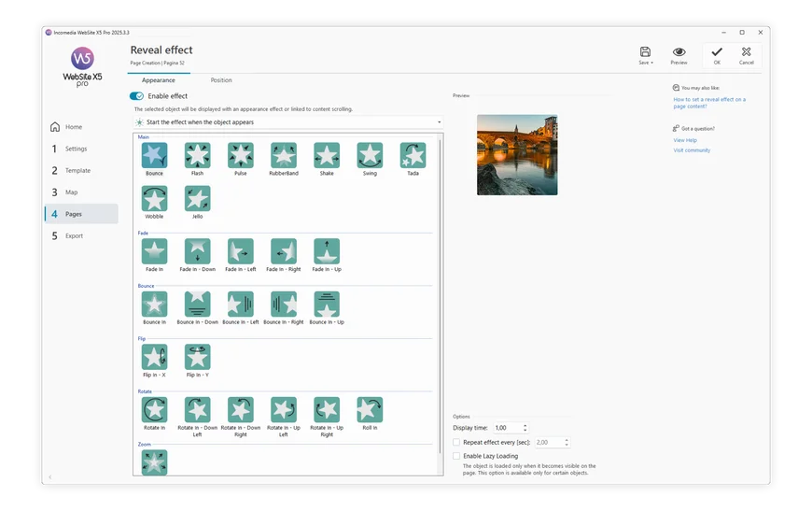
Task: Open the effect start trigger dropdown
Action: (x=287, y=122)
